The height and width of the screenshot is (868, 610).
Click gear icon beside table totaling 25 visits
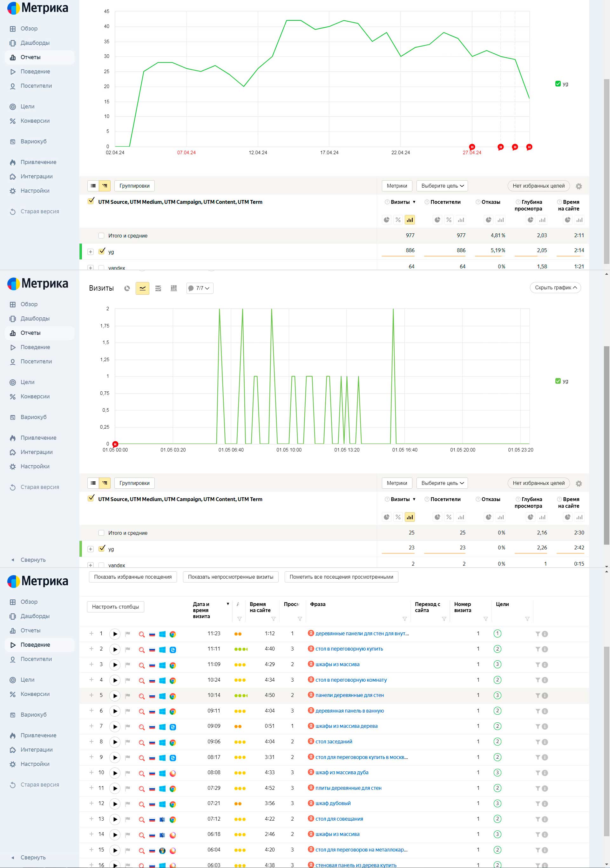579,484
